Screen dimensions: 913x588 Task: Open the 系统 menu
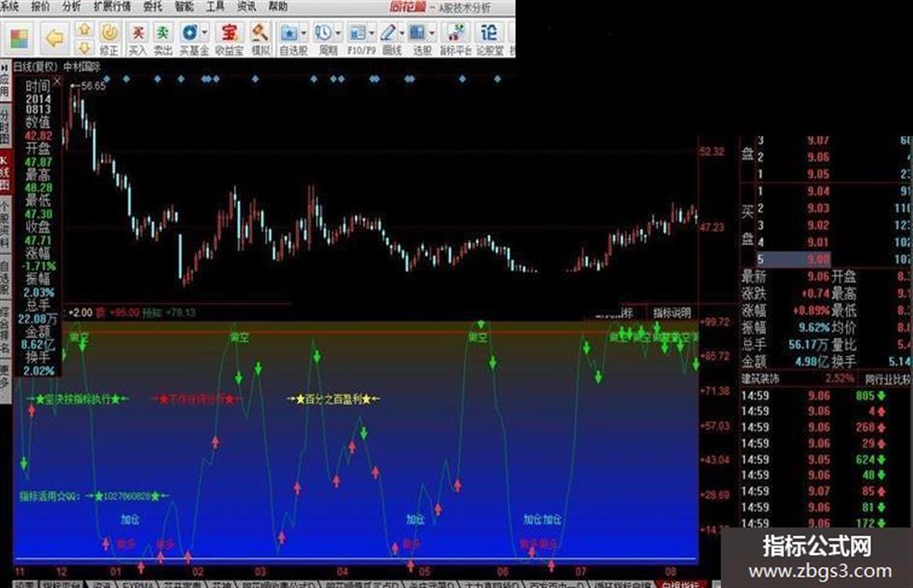[10, 7]
